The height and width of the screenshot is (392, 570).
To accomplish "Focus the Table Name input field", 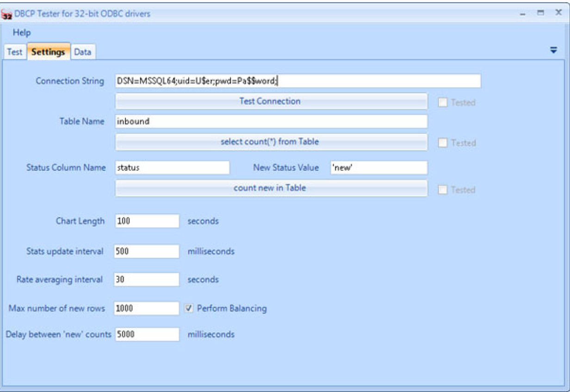I will [x=271, y=122].
